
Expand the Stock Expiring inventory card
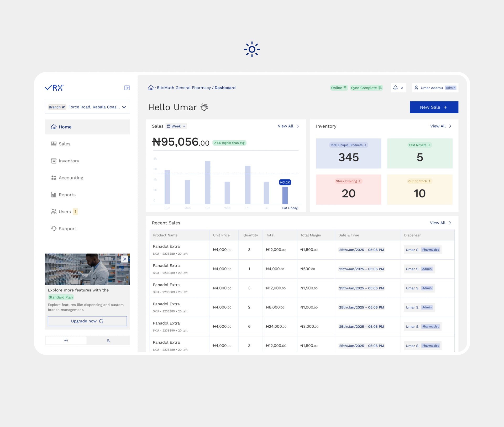pos(348,181)
